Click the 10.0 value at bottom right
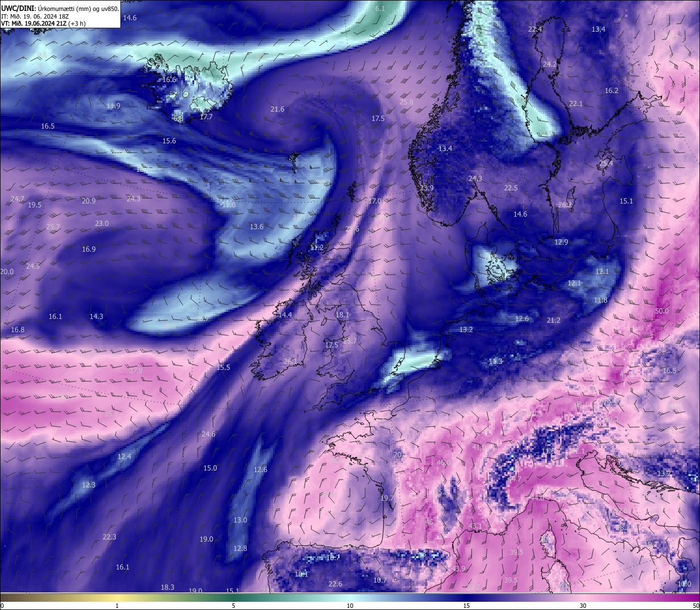This screenshot has height=610, width=700. click(x=684, y=584)
